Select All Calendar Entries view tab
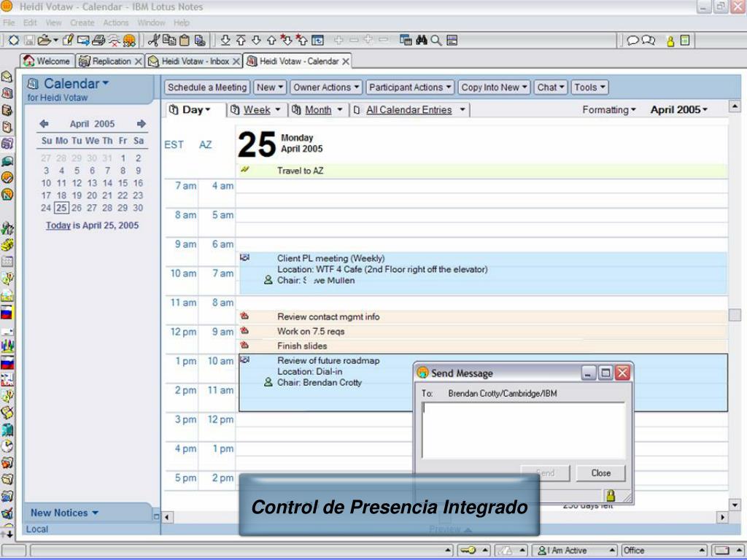The image size is (747, 560). (409, 110)
